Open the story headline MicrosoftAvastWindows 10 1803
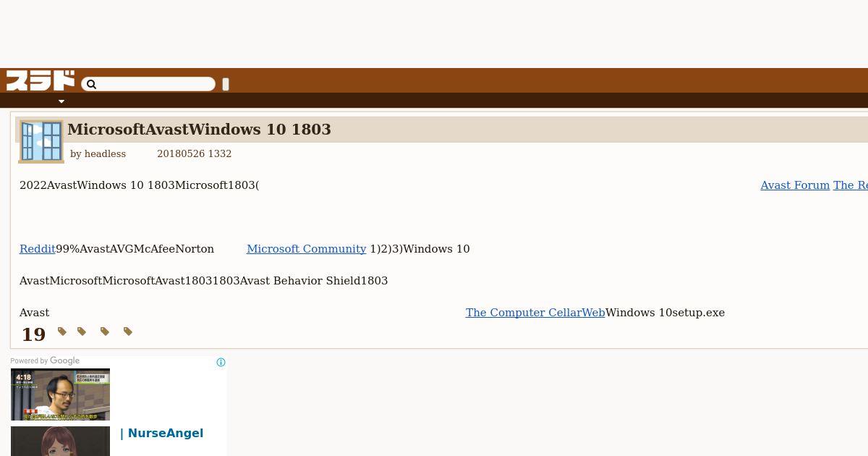Screen dimensions: 868x456 [x=199, y=130]
